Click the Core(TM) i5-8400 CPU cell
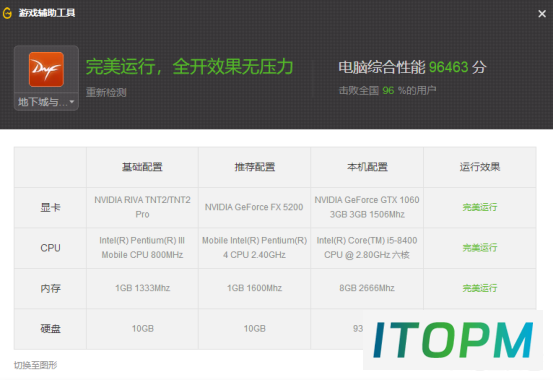The height and width of the screenshot is (380, 553). 367,248
